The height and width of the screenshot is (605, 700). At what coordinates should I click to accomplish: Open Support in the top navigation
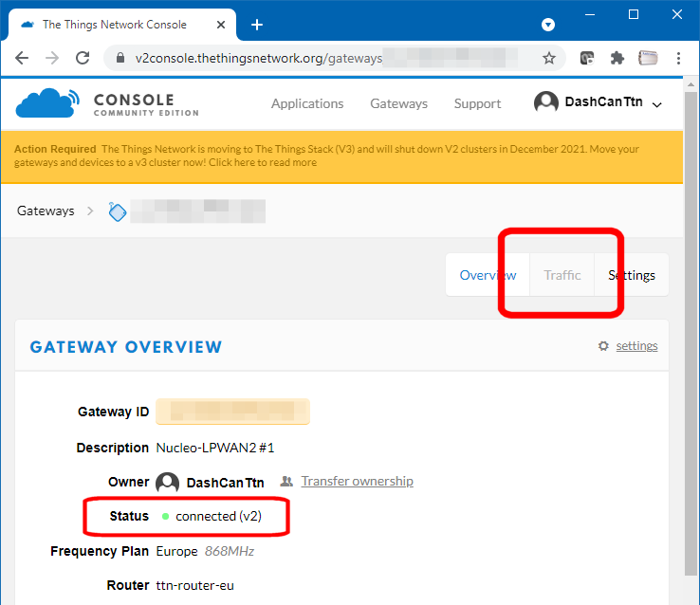click(477, 103)
